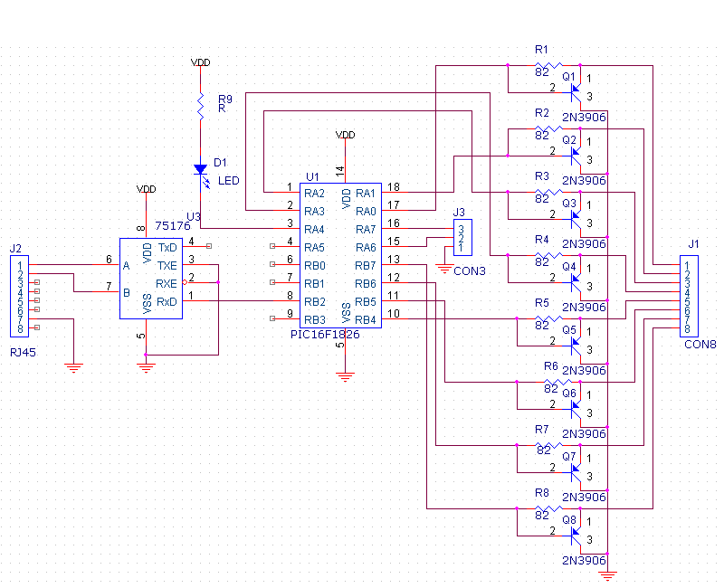
Task: Click the no-connect marker on TxD pin 4
Action: 209,246
